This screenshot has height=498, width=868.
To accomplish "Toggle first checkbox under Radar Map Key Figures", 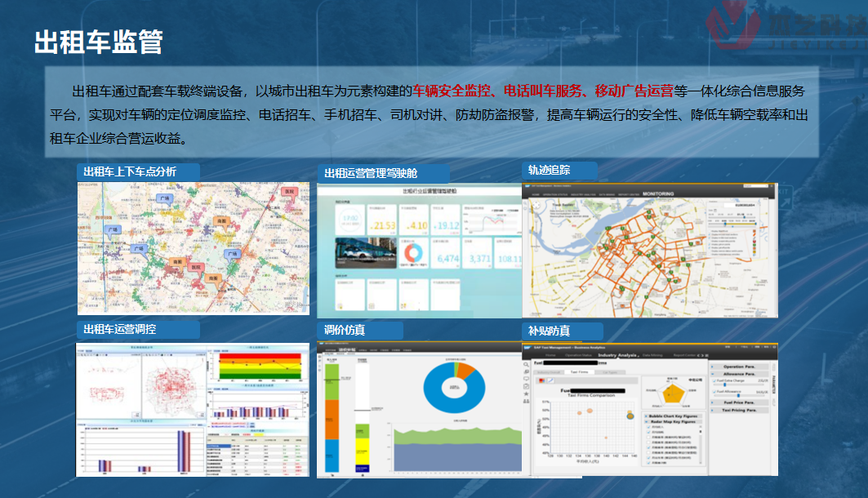I will pos(650,426).
